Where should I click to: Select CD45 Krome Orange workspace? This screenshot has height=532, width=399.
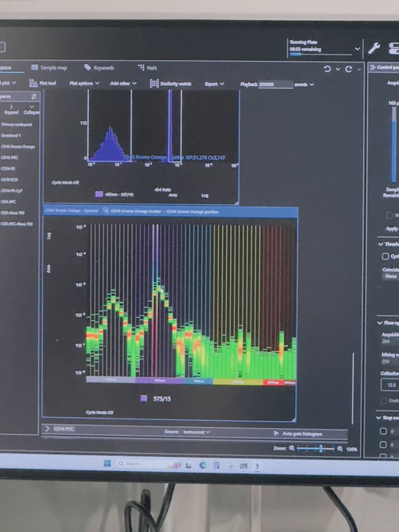tap(18, 146)
